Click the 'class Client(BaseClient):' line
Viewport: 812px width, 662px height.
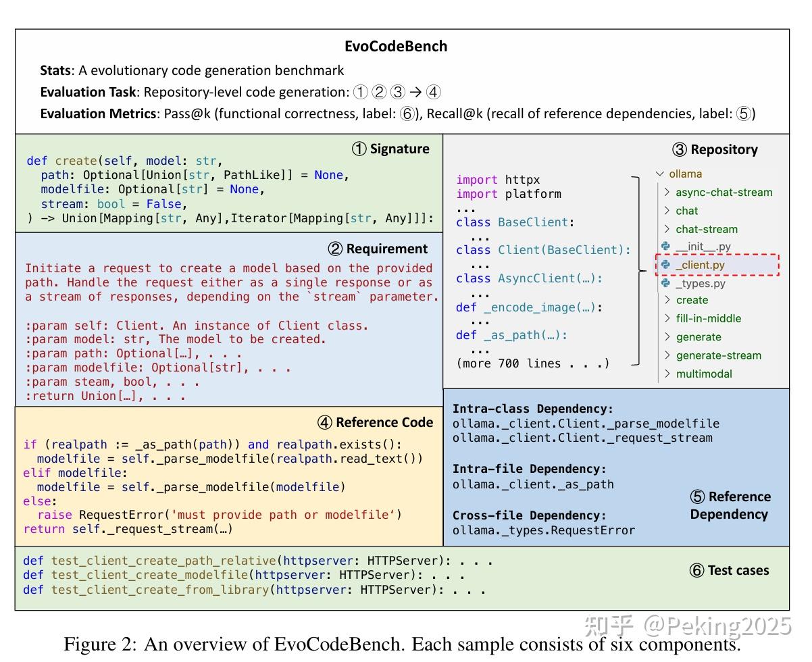pyautogui.click(x=543, y=250)
